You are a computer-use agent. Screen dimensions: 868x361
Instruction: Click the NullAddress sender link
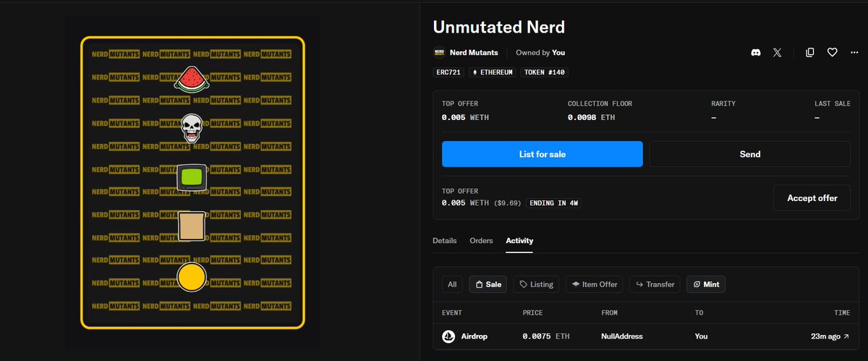(x=622, y=336)
